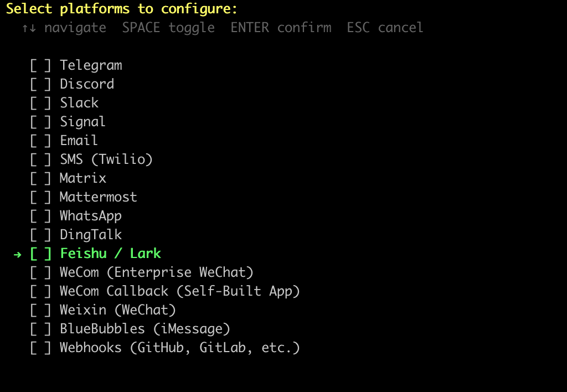Click the green arrow selection pointer
Screen dimensions: 567x392
pos(18,254)
